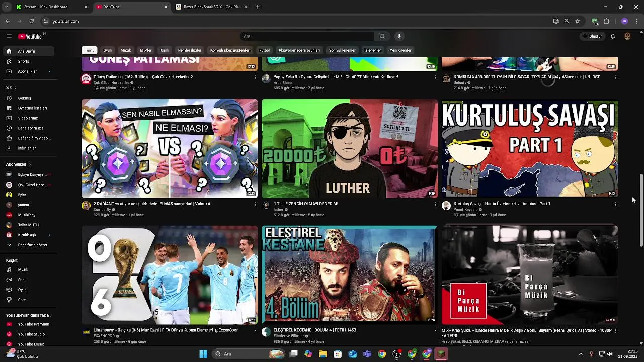Screen dimensions: 644x362
Task: Expand the Abonelikler section header
Action: 19,164
